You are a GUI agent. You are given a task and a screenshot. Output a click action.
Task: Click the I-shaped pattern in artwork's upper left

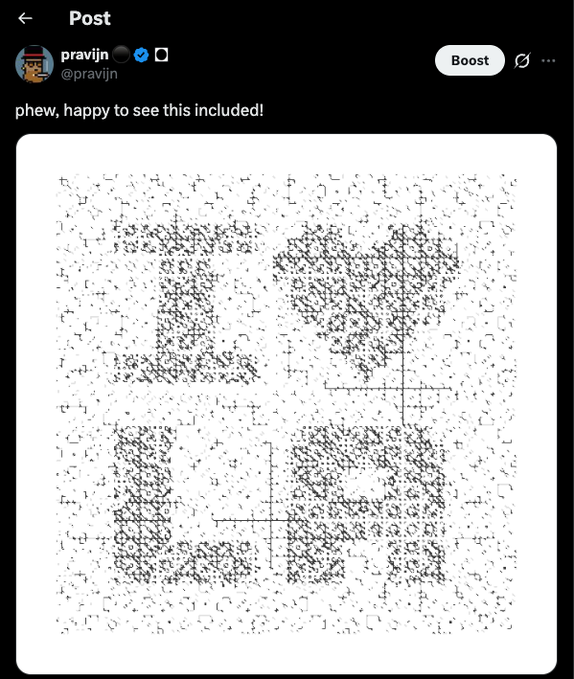(x=186, y=303)
